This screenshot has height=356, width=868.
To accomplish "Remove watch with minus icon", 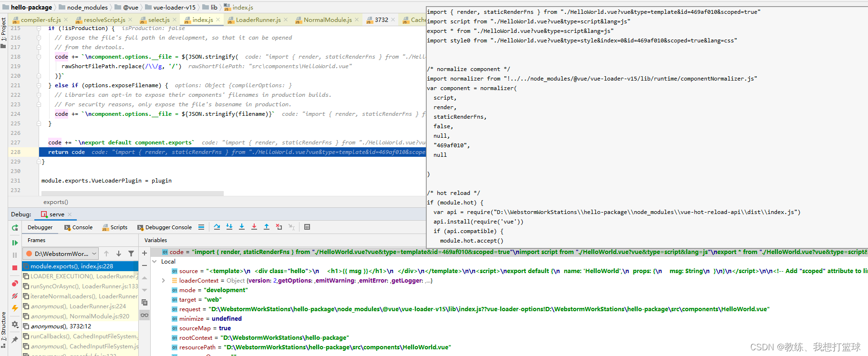I will [x=145, y=265].
